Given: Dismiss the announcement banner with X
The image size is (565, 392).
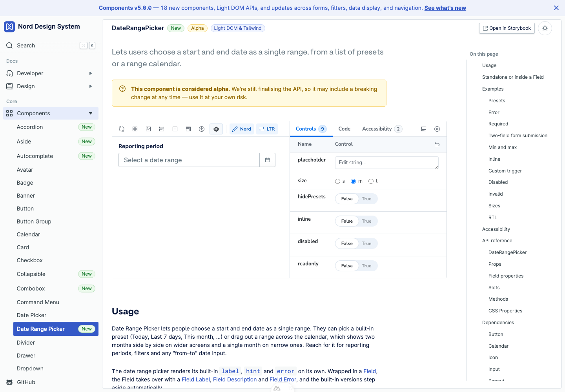Looking at the screenshot, I should [556, 8].
